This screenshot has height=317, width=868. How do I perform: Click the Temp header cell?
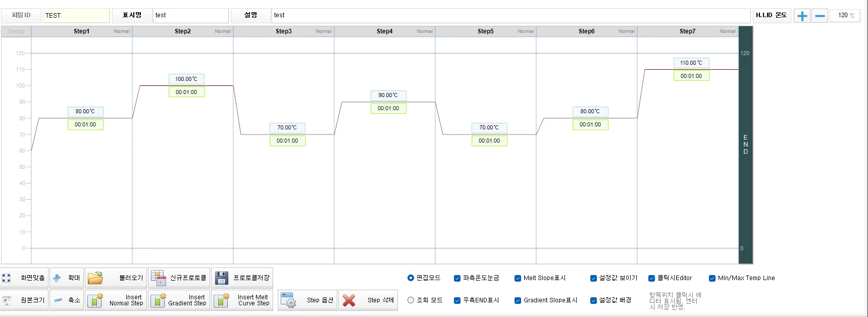tap(16, 31)
